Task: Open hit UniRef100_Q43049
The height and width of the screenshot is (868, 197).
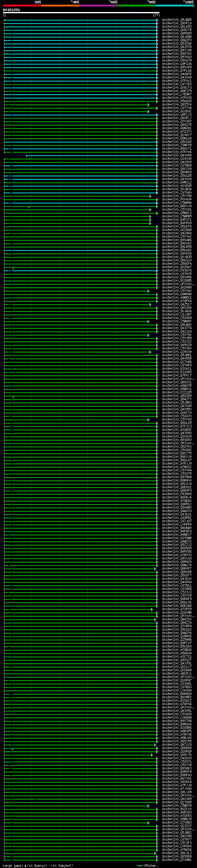Action: coord(177,78)
